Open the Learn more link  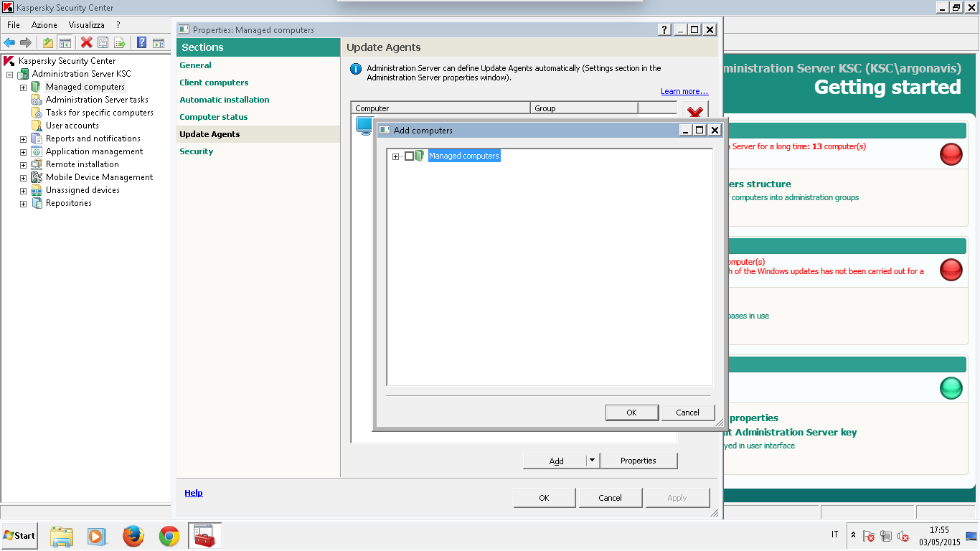tap(684, 91)
